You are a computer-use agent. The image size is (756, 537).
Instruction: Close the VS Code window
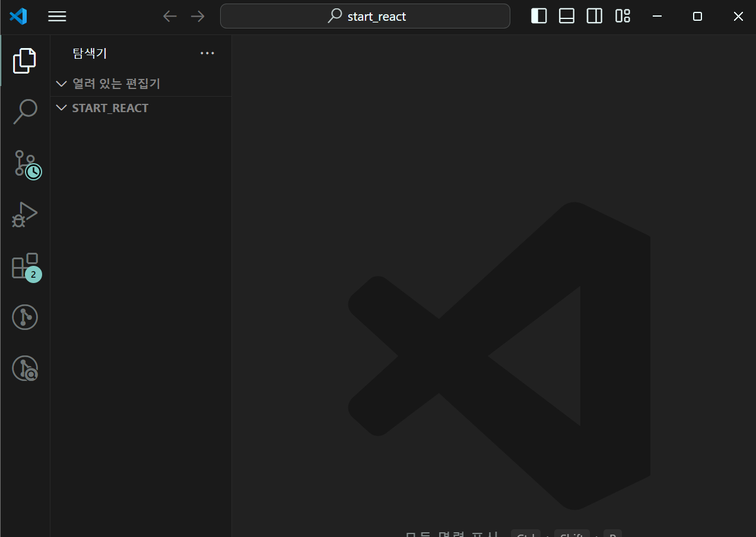(x=738, y=17)
